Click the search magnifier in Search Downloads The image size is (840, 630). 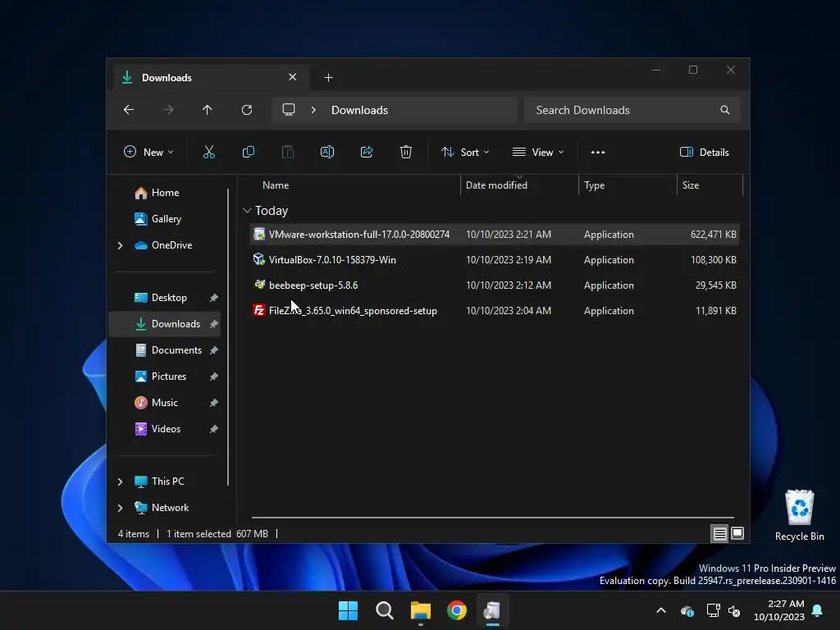click(725, 110)
